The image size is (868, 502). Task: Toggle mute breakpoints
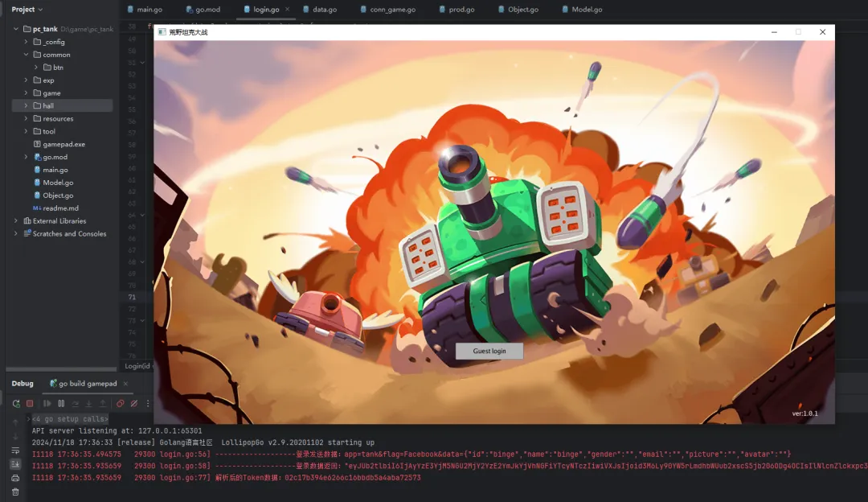point(134,403)
